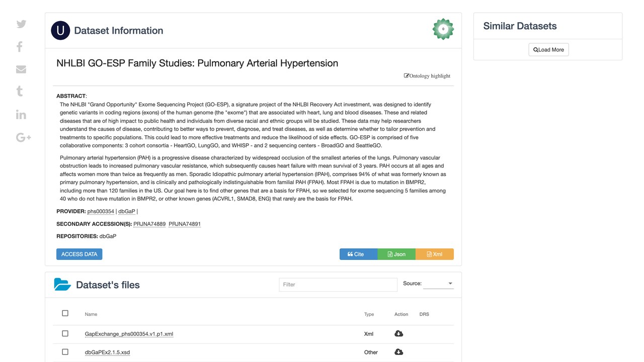Export dataset as Json
Screen dimensions: 644x362
pyautogui.click(x=396, y=254)
